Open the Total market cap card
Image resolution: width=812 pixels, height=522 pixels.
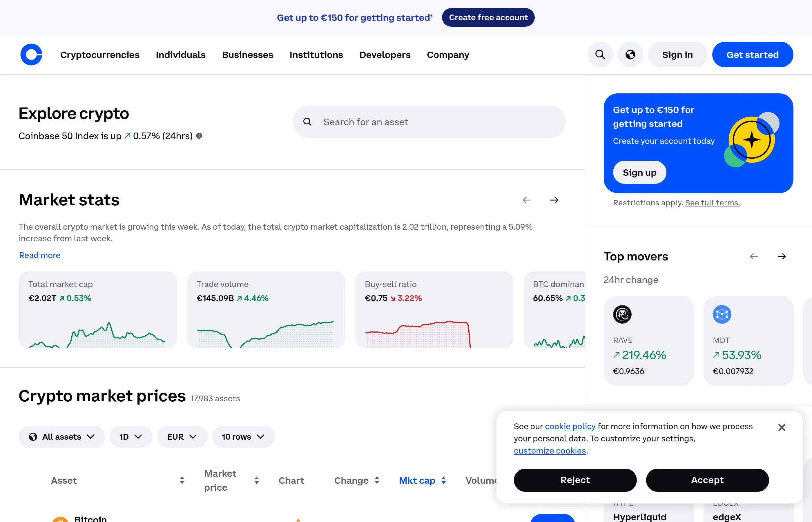pos(98,309)
